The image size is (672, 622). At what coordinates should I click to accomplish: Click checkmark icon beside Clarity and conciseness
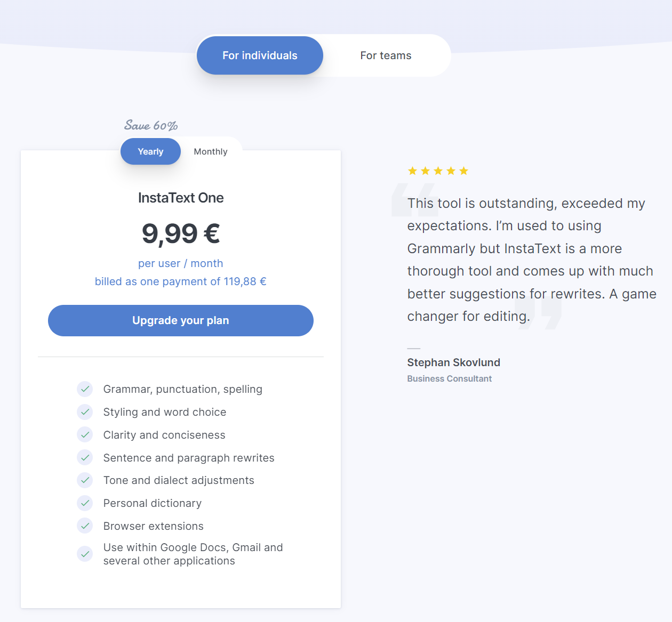coord(85,435)
